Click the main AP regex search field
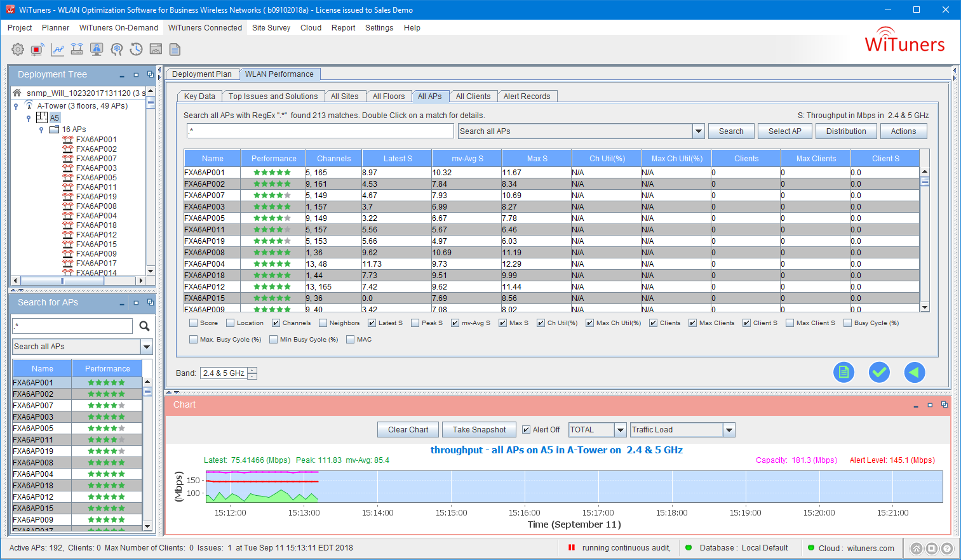Image resolution: width=961 pixels, height=560 pixels. pos(320,131)
